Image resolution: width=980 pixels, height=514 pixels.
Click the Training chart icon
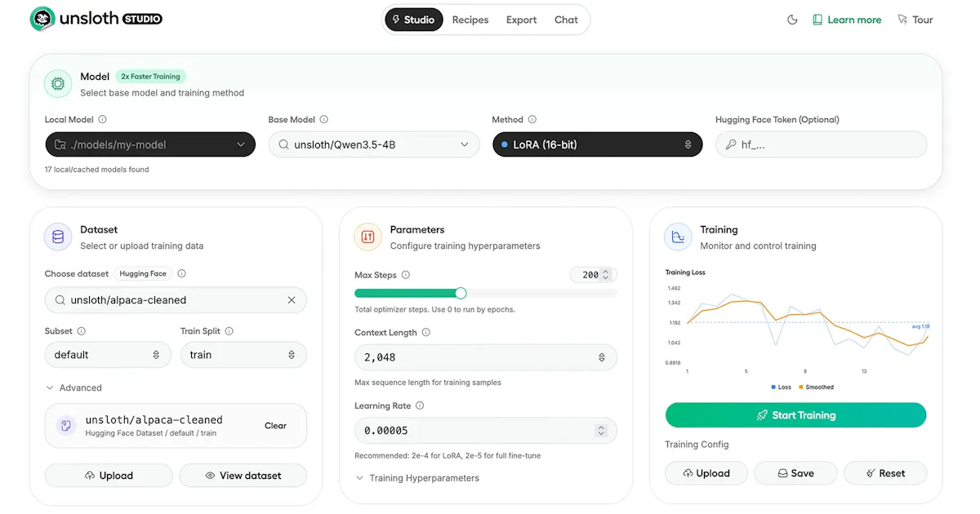coord(678,237)
